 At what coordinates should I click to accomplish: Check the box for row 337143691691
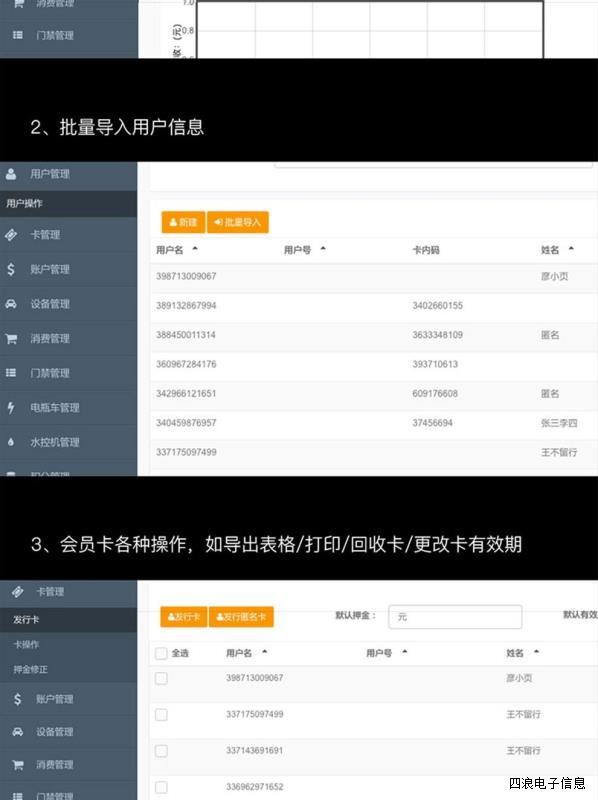pyautogui.click(x=161, y=751)
